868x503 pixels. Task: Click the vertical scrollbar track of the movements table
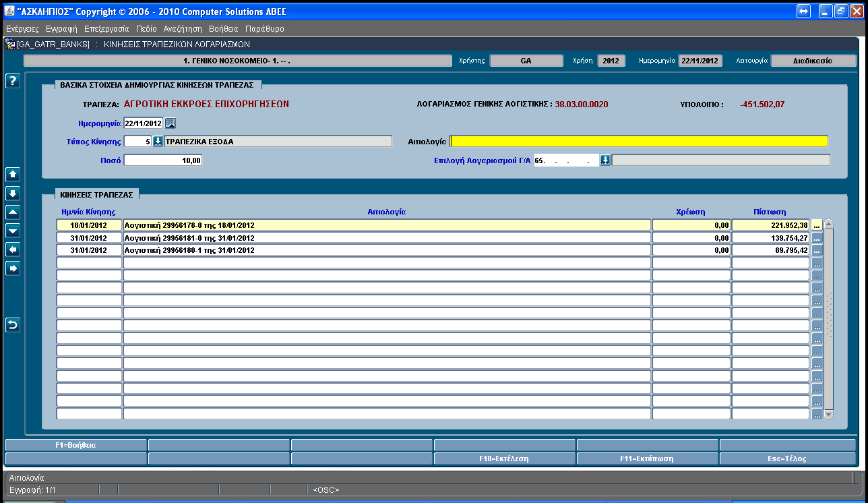829,319
